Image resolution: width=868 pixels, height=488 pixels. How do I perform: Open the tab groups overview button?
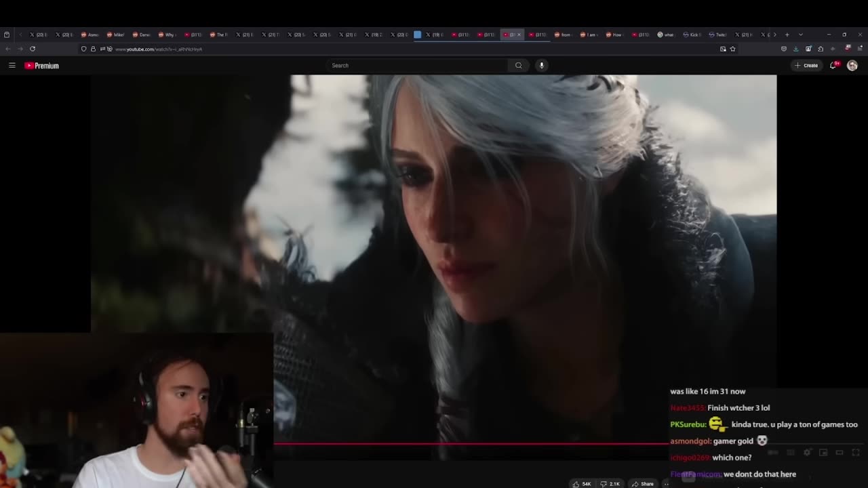(7, 35)
